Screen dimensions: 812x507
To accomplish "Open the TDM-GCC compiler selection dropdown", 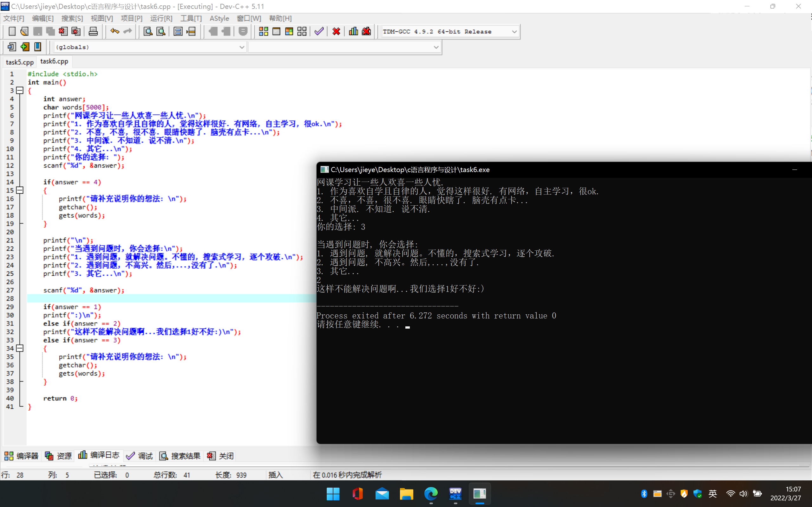I will click(514, 31).
